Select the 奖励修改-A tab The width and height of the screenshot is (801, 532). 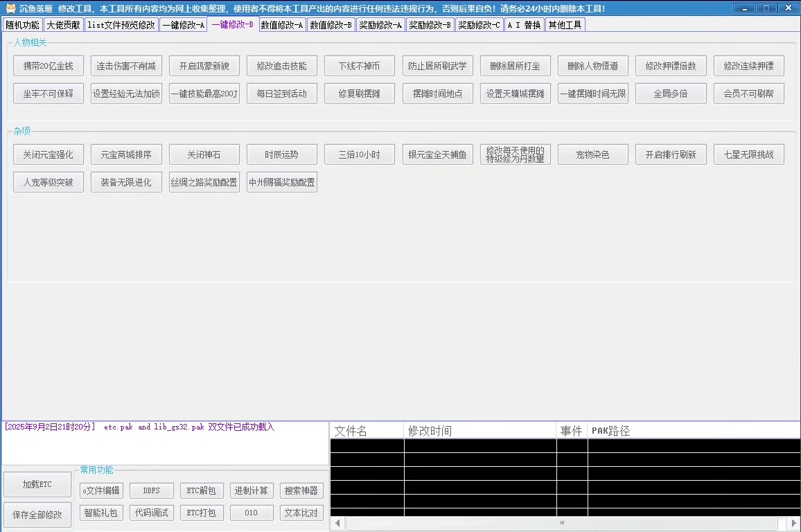(x=380, y=25)
